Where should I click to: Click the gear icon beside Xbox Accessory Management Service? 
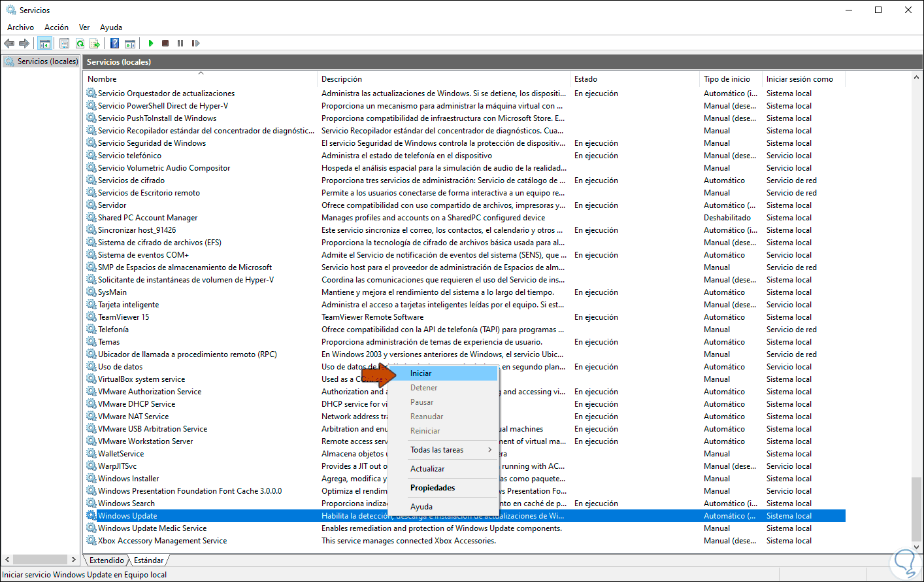91,541
